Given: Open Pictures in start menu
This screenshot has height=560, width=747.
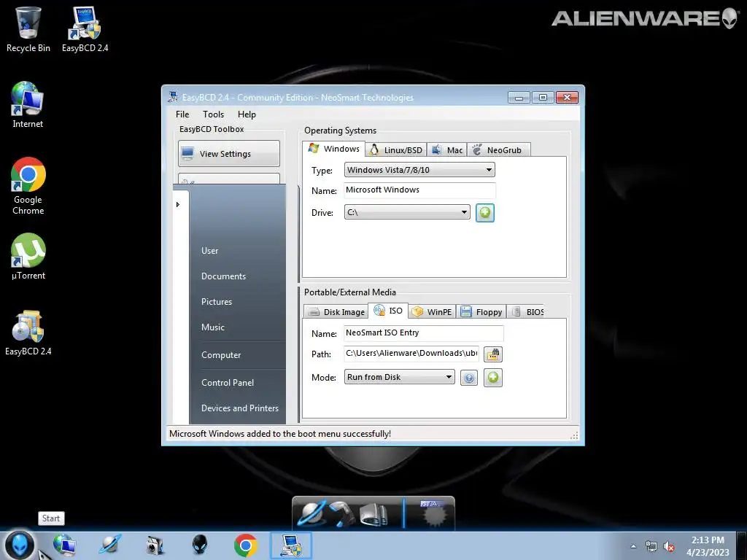Looking at the screenshot, I should pos(216,302).
